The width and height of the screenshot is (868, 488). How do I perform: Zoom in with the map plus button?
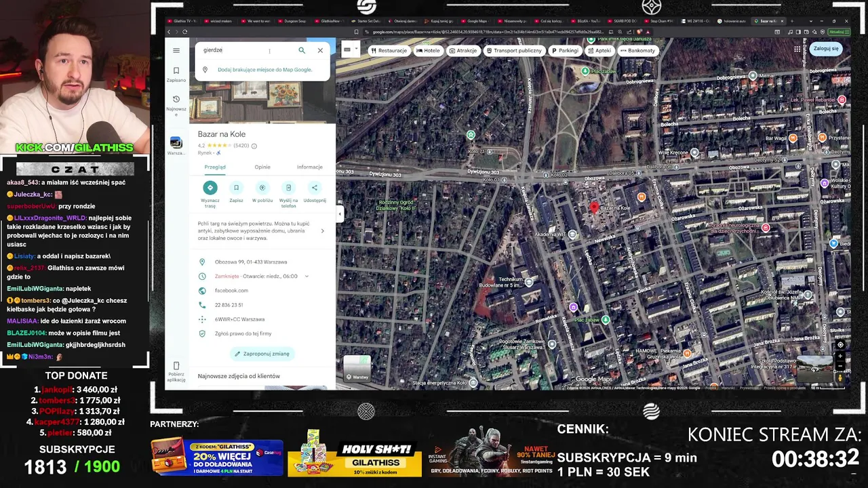pos(840,357)
